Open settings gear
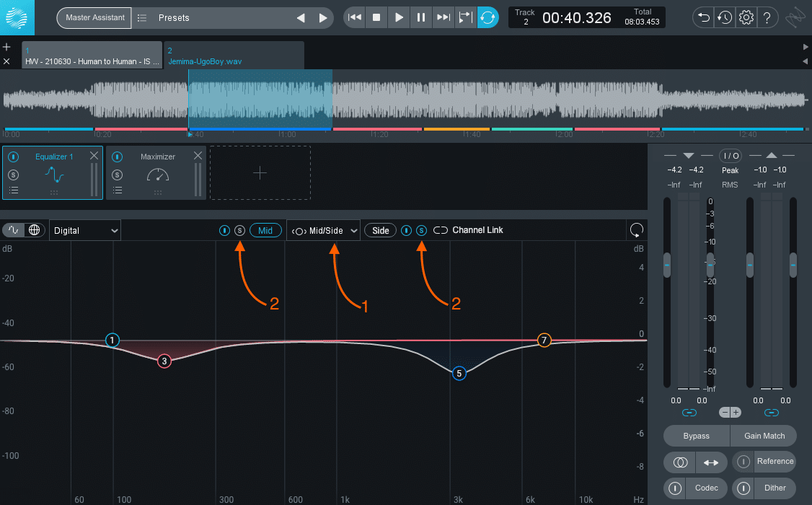812x505 pixels. pos(746,17)
